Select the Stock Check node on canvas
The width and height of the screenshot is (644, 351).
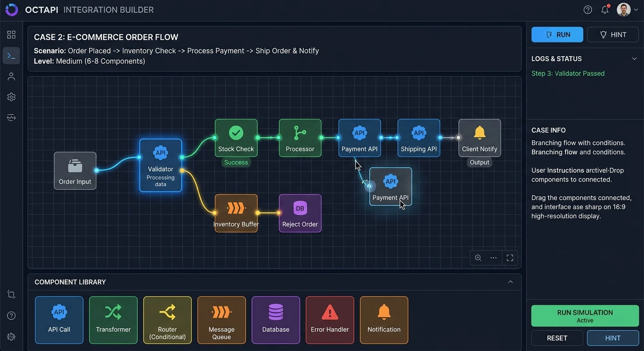click(236, 138)
